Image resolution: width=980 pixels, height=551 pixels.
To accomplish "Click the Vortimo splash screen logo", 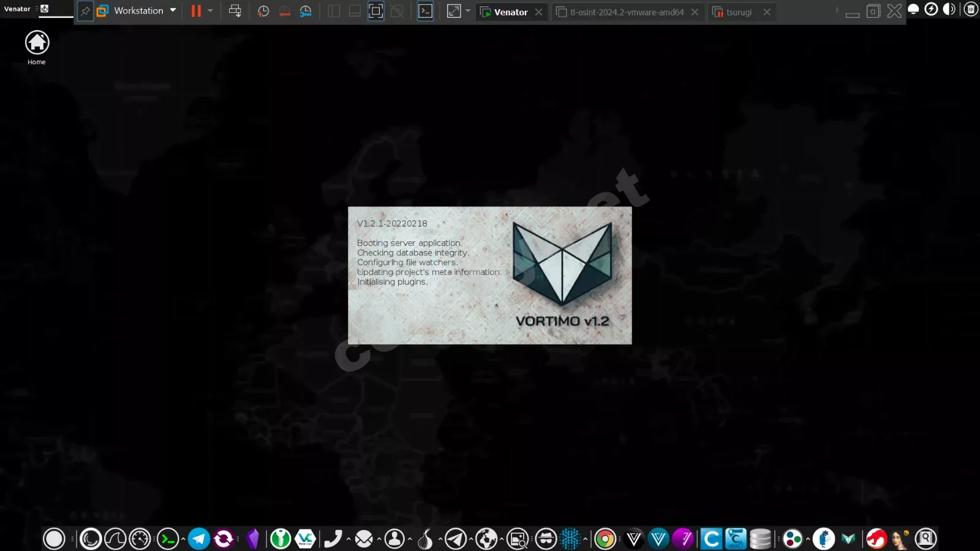I will click(562, 263).
